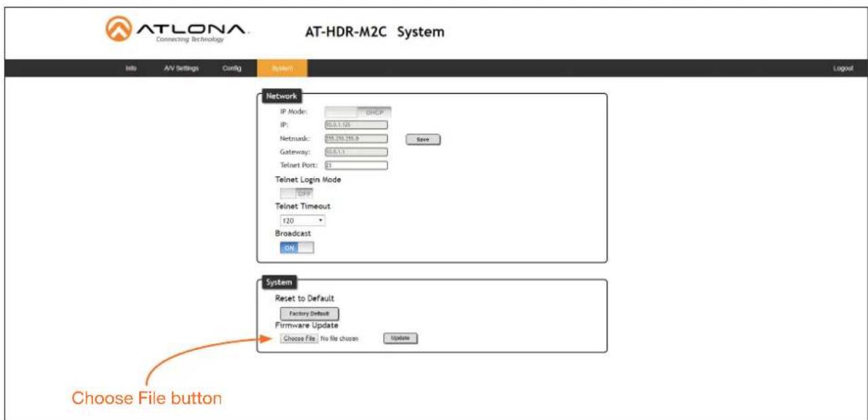This screenshot has width=868, height=420.
Task: Click the IP address field
Action: point(356,125)
